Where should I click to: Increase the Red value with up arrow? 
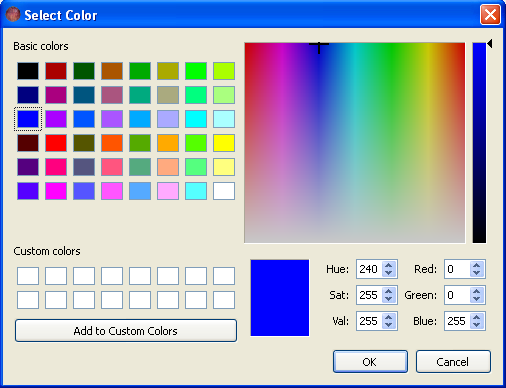pos(476,265)
